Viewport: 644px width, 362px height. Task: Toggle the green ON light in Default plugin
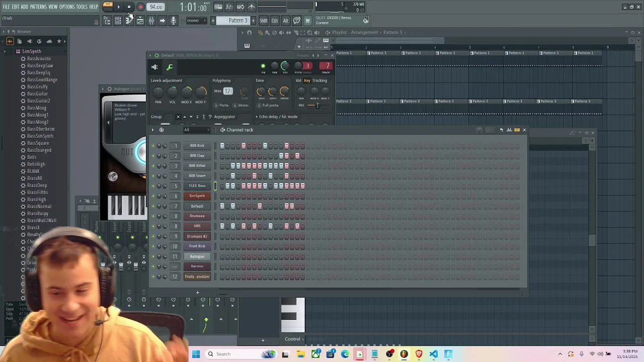click(x=263, y=66)
